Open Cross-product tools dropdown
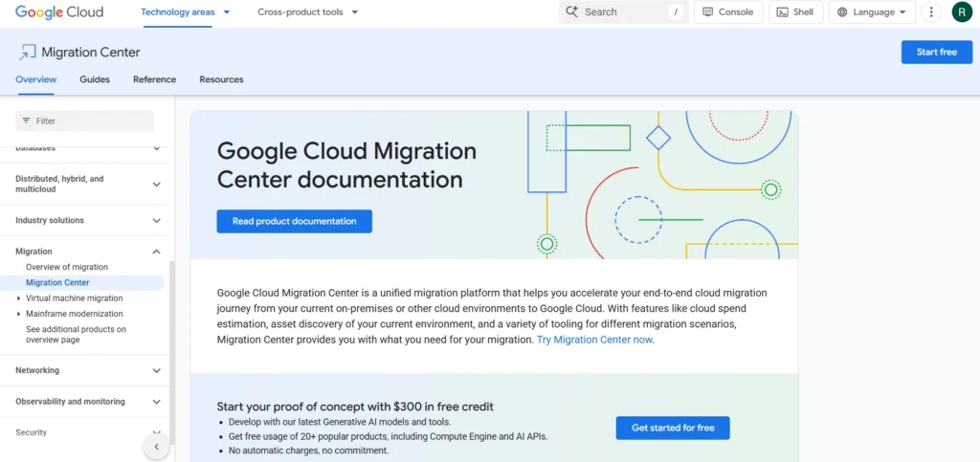This screenshot has width=980, height=462. (x=308, y=11)
